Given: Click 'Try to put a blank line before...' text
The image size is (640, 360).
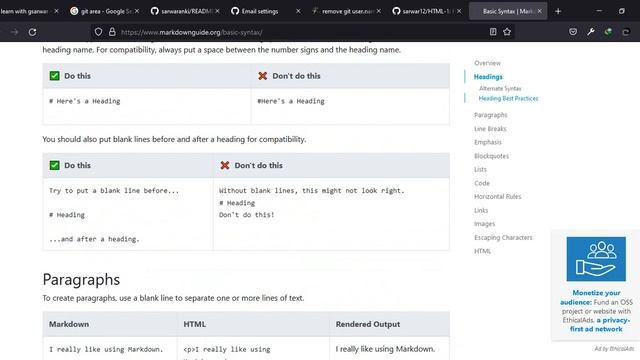Looking at the screenshot, I should point(114,191).
